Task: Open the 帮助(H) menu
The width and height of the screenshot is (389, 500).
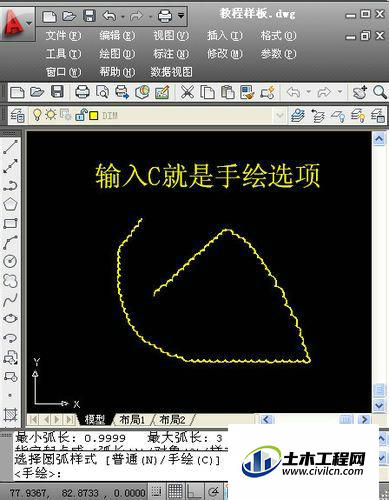Action: [117, 72]
